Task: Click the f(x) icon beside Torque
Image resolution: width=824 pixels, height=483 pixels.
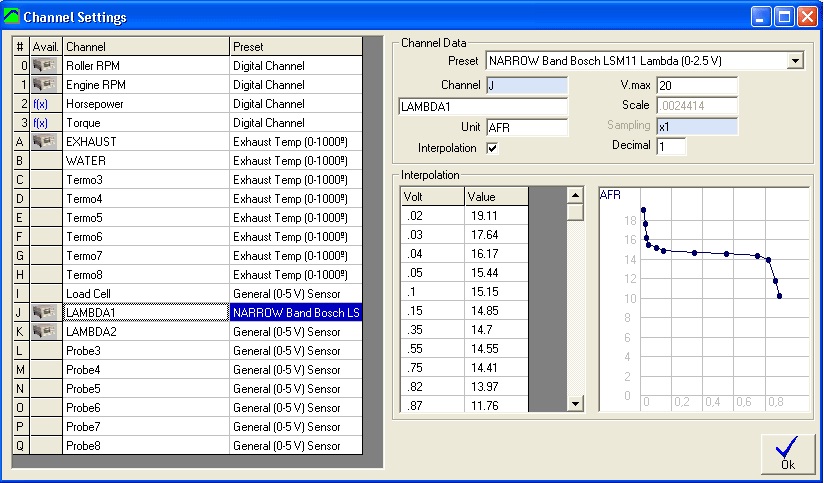Action: click(x=41, y=123)
